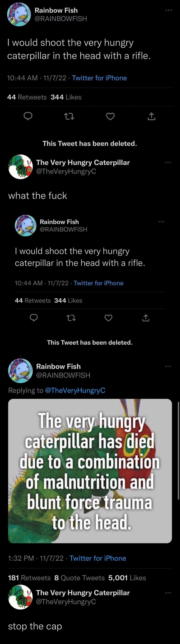Click Twitter for iPhone on the bottom tweet
The height and width of the screenshot is (644, 180).
(98, 558)
